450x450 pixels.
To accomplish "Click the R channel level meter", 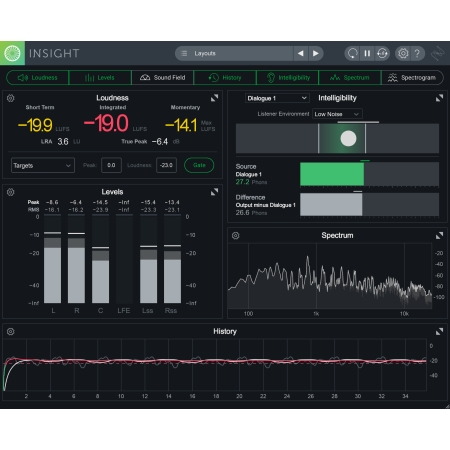I will coord(76,259).
